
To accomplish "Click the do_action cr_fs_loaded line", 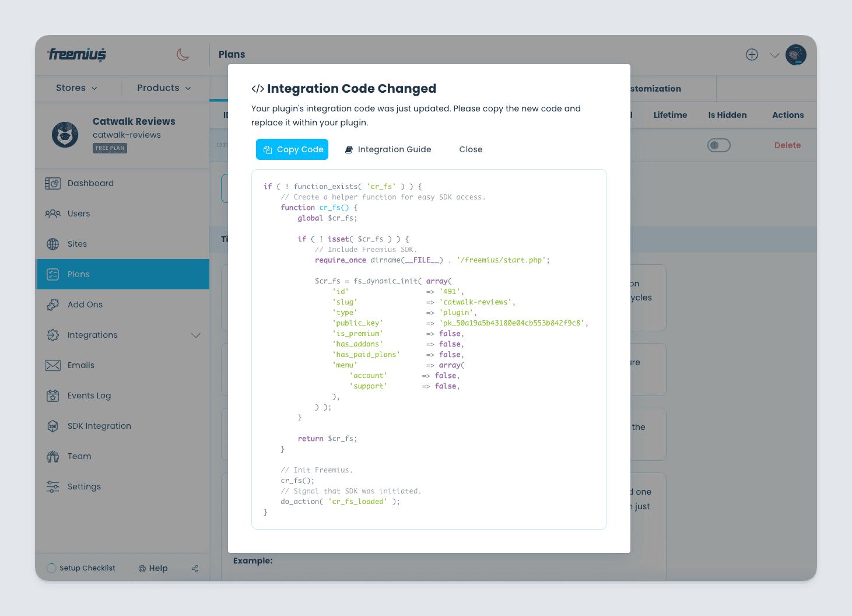I will point(340,502).
